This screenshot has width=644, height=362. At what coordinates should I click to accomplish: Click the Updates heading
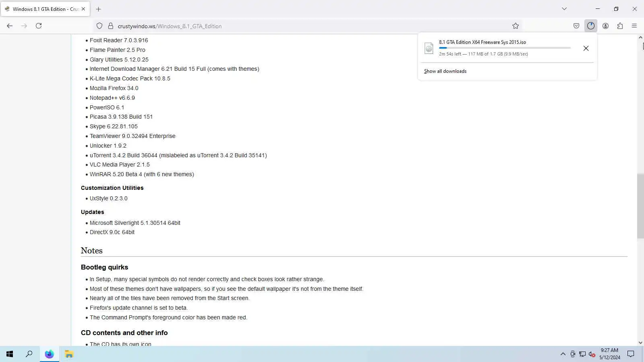[x=93, y=212]
